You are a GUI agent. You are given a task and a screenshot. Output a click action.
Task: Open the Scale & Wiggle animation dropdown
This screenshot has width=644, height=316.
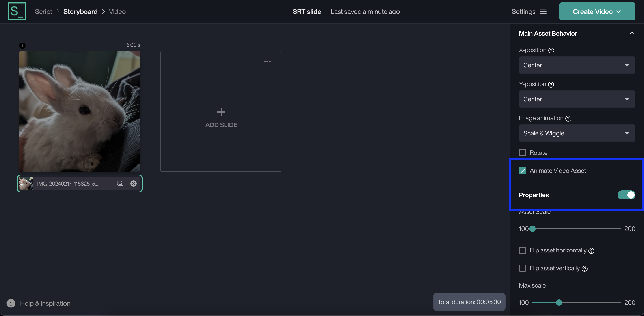point(577,133)
